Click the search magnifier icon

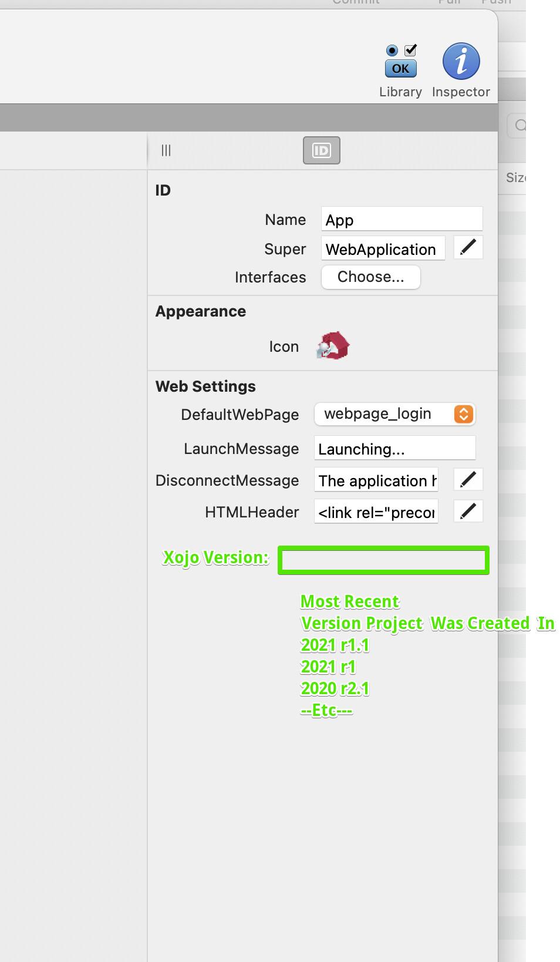(520, 125)
